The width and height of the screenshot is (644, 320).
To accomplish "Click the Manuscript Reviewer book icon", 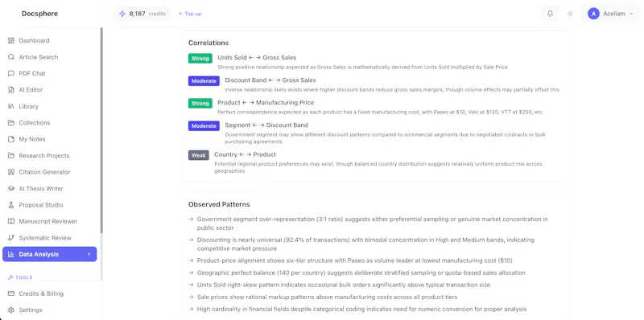I will coord(11,221).
